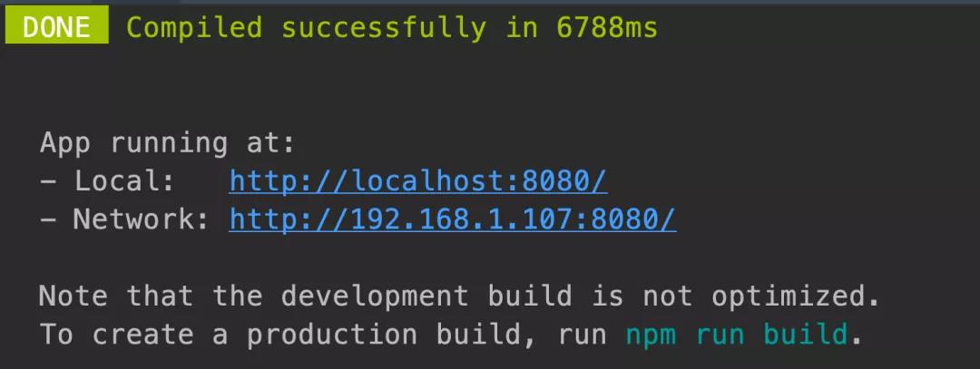Click the "App running at:" heading
Screen dimensions: 980x369
point(167,143)
